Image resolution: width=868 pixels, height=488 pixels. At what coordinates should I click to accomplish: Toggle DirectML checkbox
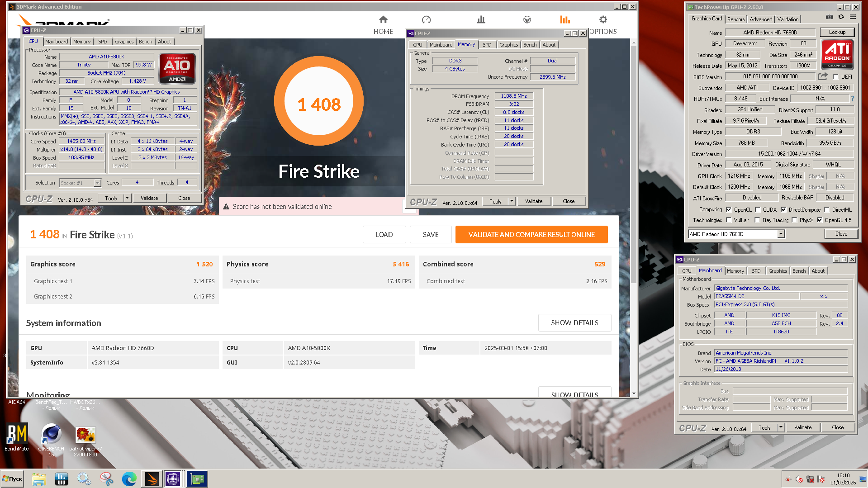(x=827, y=209)
